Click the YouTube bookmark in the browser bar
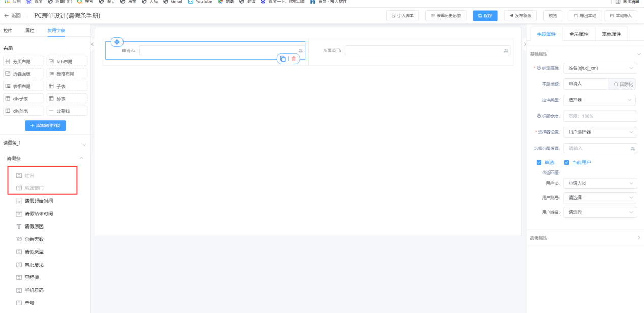644x313 pixels. pos(200,2)
